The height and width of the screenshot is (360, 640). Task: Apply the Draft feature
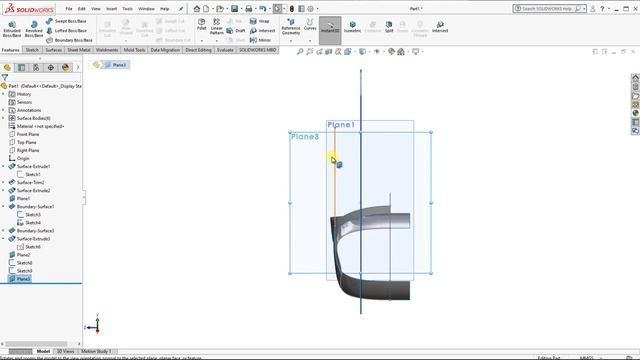(x=236, y=31)
